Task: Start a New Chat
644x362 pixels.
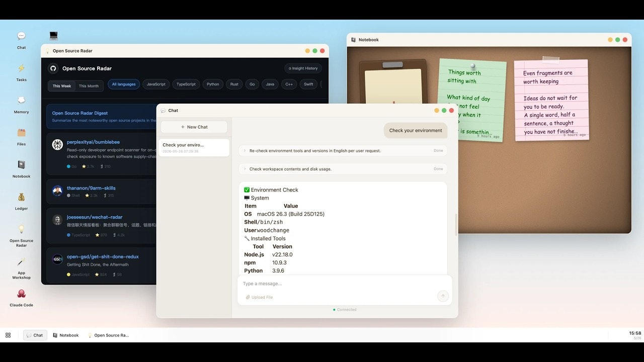Action: coord(194,127)
